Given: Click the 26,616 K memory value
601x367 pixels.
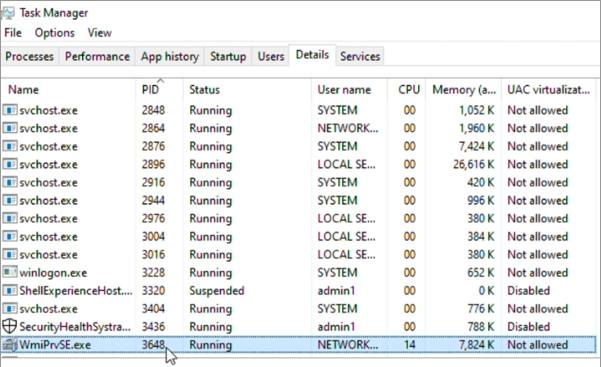Looking at the screenshot, I should [x=474, y=164].
